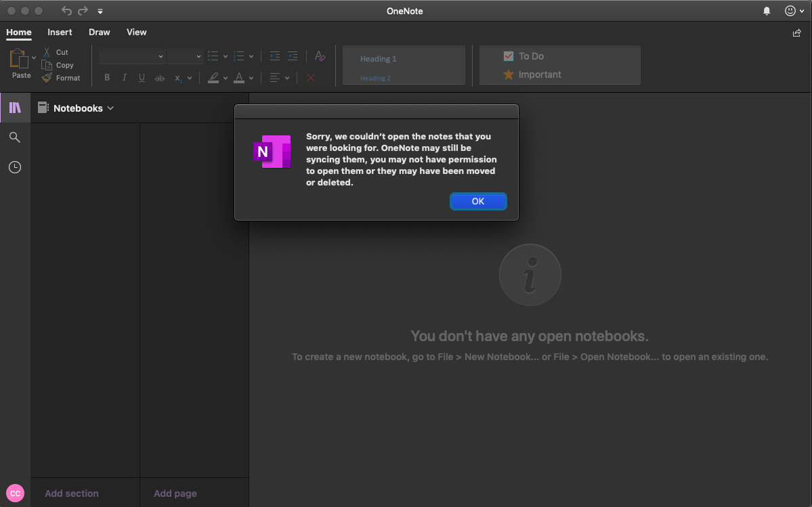Open the notifications bell
This screenshot has width=812, height=507.
[x=767, y=11]
